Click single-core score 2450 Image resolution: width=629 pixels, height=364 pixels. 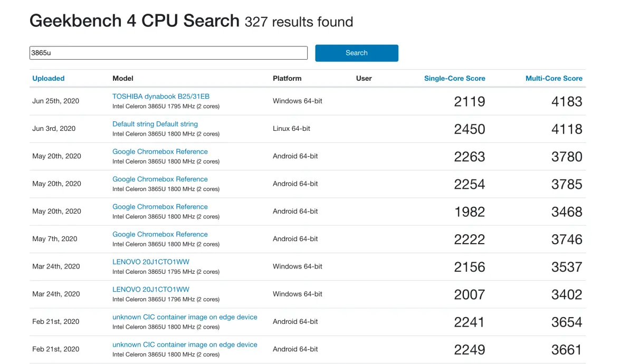click(469, 129)
